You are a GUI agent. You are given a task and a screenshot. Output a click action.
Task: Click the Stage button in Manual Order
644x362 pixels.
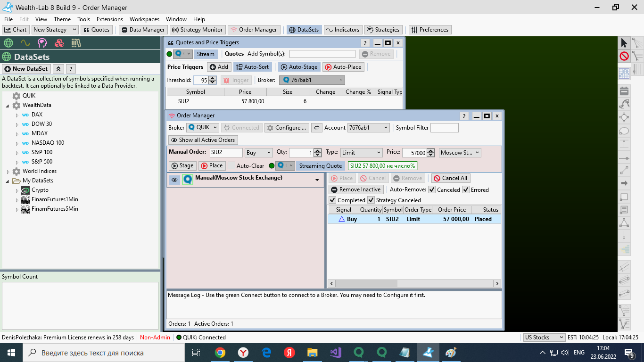pos(182,165)
